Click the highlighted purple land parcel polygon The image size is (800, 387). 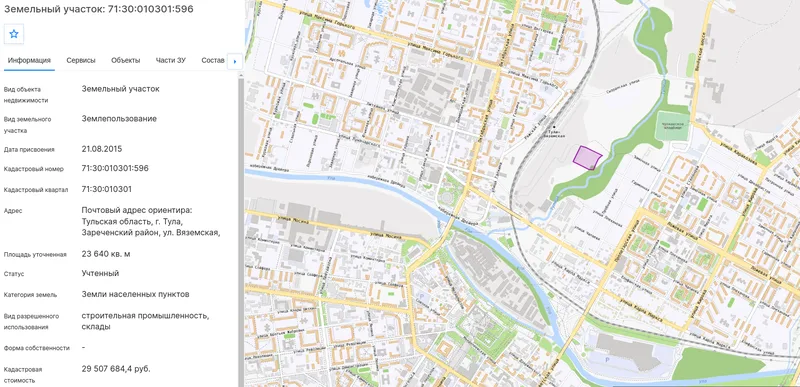[587, 157]
